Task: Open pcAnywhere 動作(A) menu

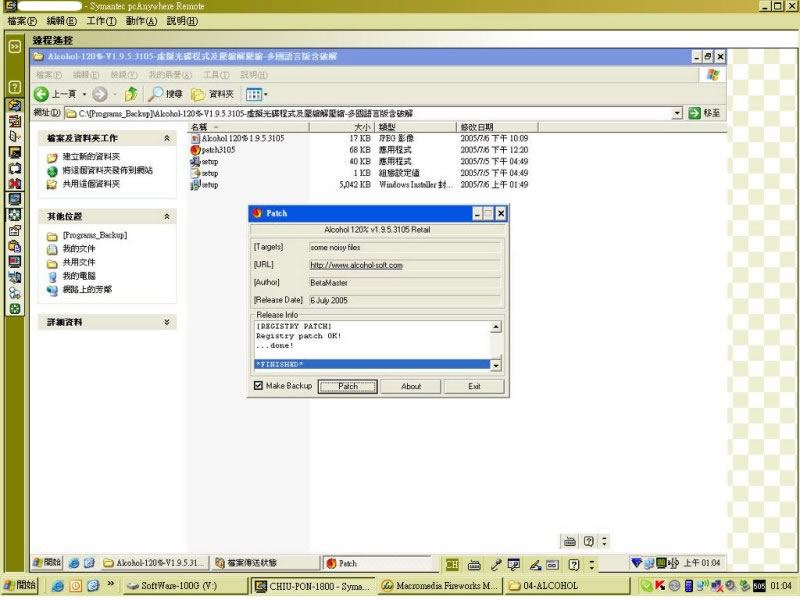Action: click(141, 21)
